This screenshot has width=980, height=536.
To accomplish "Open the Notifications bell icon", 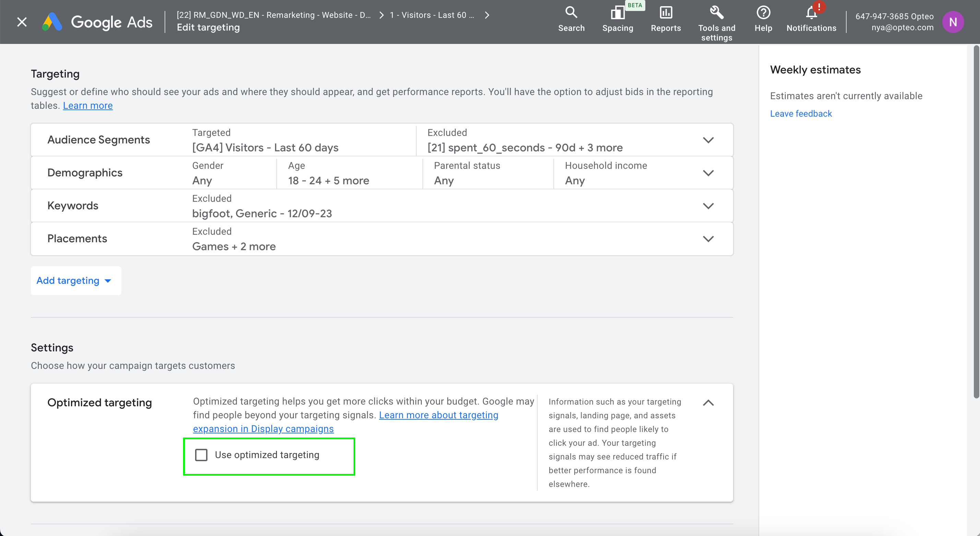I will (x=811, y=14).
